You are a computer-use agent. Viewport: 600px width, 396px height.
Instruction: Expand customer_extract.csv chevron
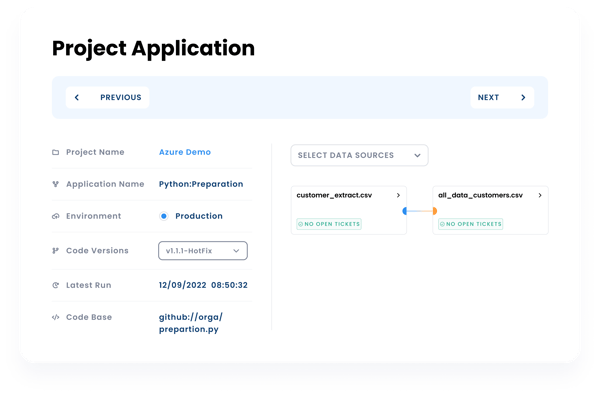point(398,195)
